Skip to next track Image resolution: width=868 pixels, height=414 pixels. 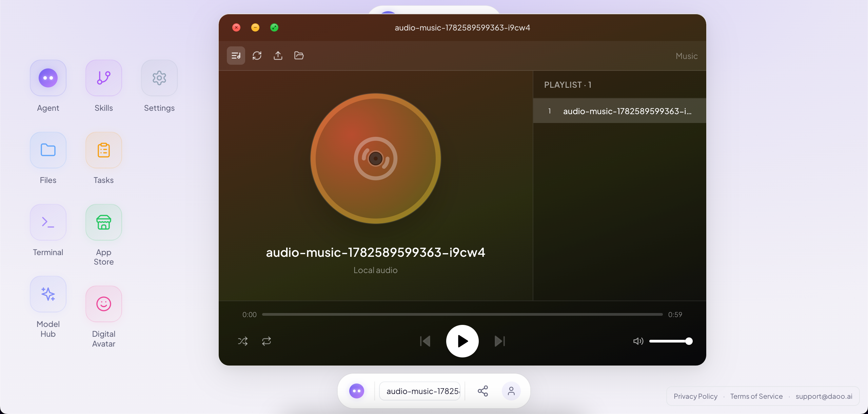tap(500, 341)
